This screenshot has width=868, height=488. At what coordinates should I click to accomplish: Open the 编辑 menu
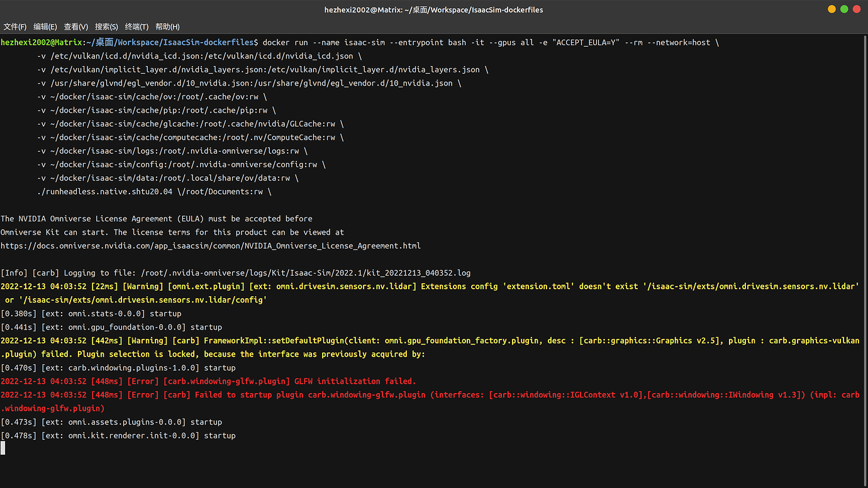[44, 26]
